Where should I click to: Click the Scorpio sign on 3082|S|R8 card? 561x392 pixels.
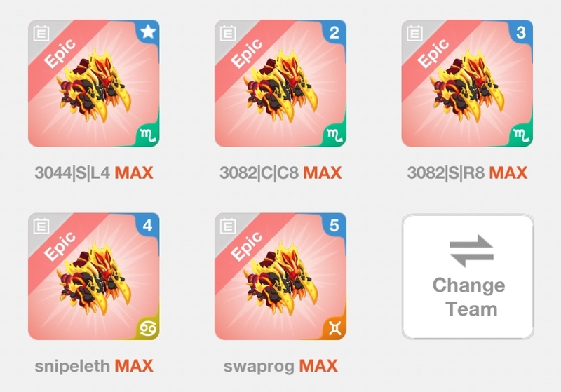point(521,135)
